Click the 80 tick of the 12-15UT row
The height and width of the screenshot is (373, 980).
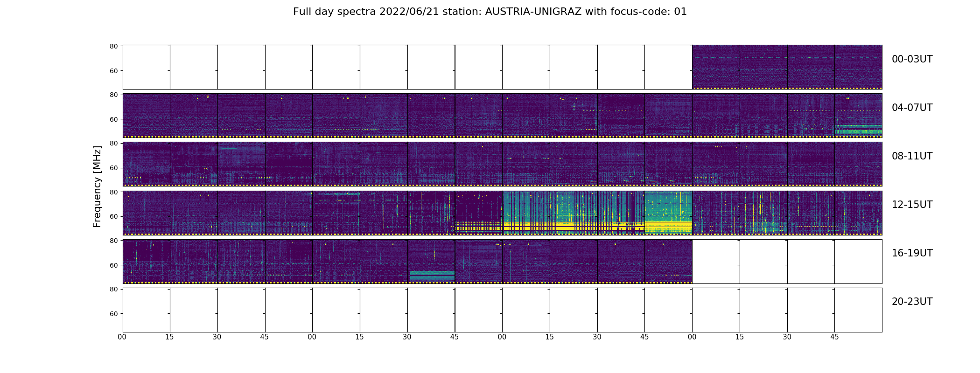pyautogui.click(x=113, y=192)
